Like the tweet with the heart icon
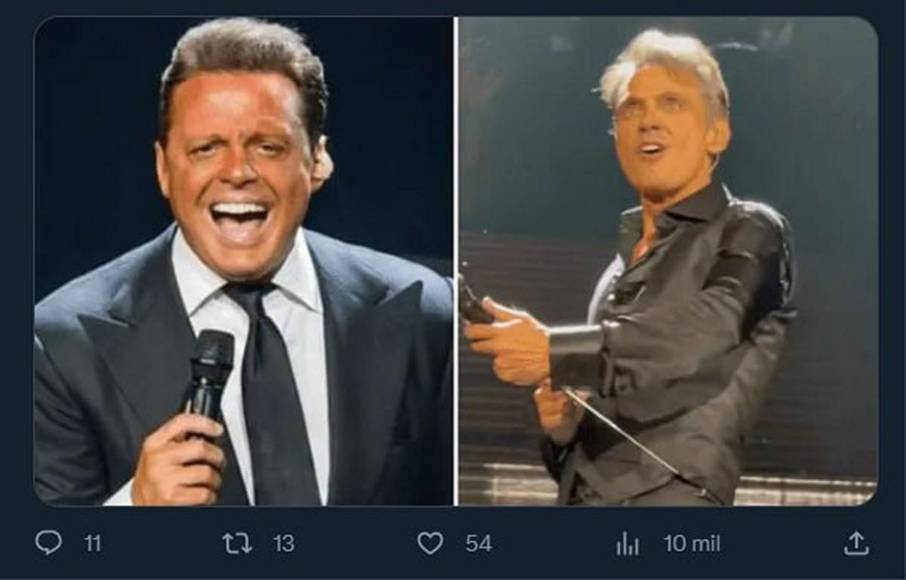Viewport: 906px width, 580px height. pyautogui.click(x=430, y=543)
